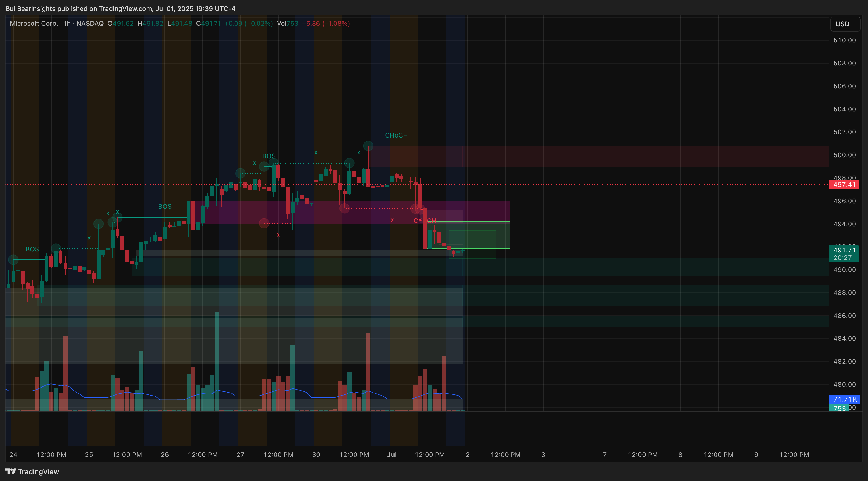Click the 500.00 price axis label
The image size is (868, 481).
click(x=844, y=155)
